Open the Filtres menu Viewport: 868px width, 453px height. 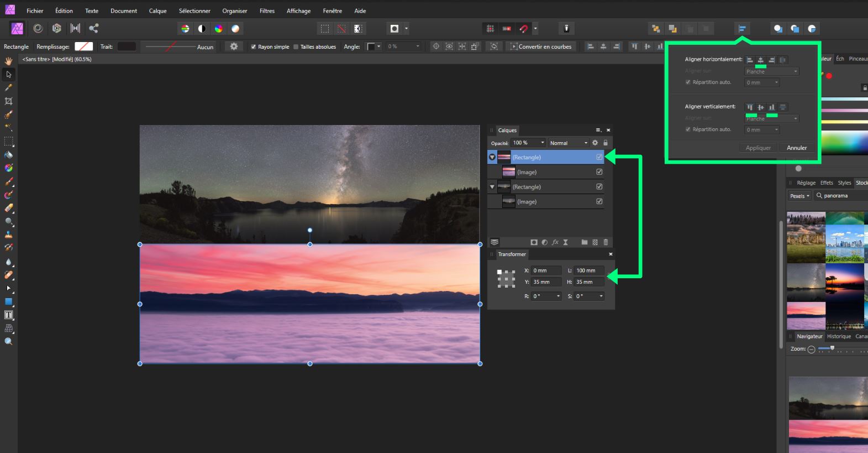[x=267, y=11]
